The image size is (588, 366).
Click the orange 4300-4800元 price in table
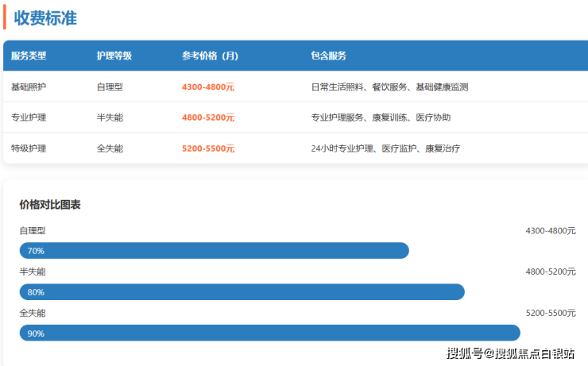[x=207, y=87]
